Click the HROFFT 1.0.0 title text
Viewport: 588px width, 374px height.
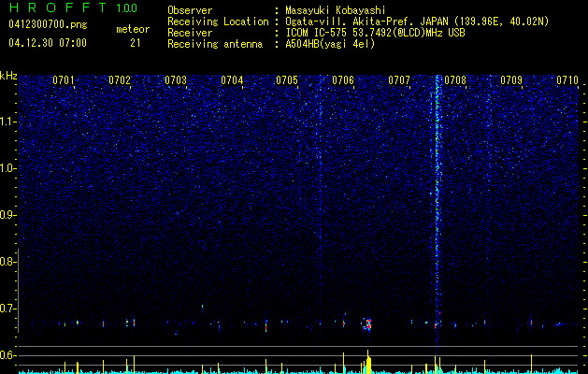coord(73,7)
